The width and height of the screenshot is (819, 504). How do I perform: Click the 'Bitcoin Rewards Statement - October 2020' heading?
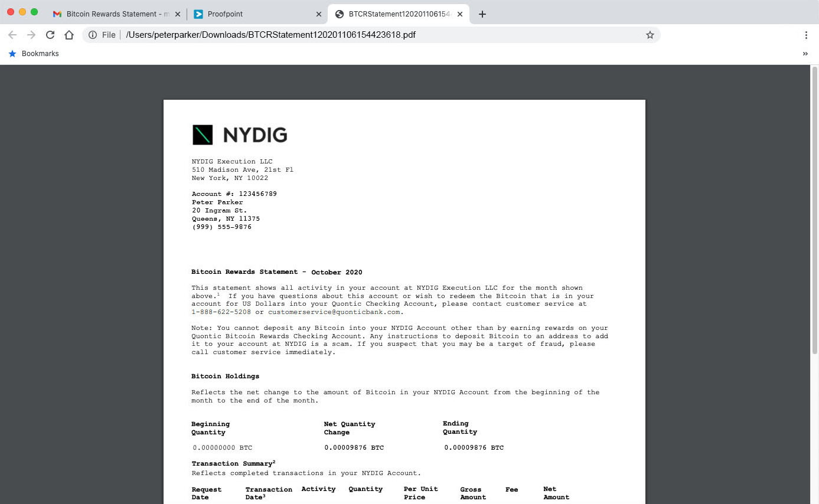pyautogui.click(x=277, y=272)
